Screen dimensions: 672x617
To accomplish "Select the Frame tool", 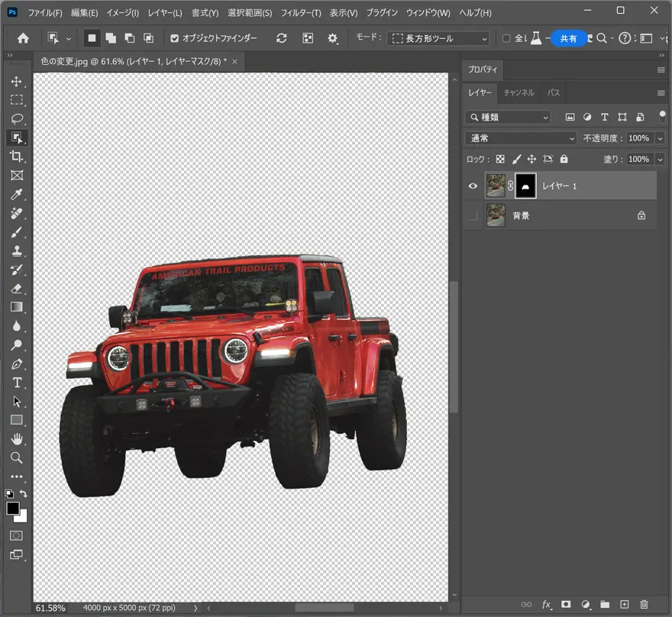I will 17,175.
